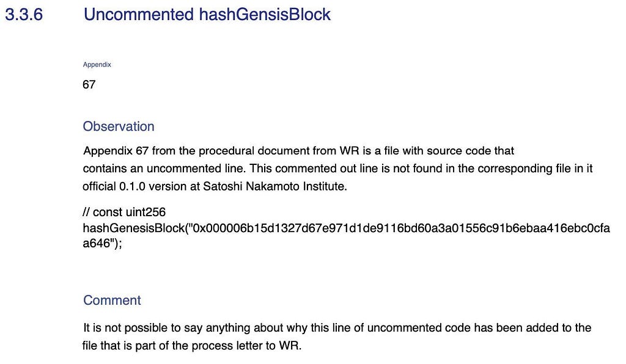Select the "Comment" subheading

click(x=112, y=300)
